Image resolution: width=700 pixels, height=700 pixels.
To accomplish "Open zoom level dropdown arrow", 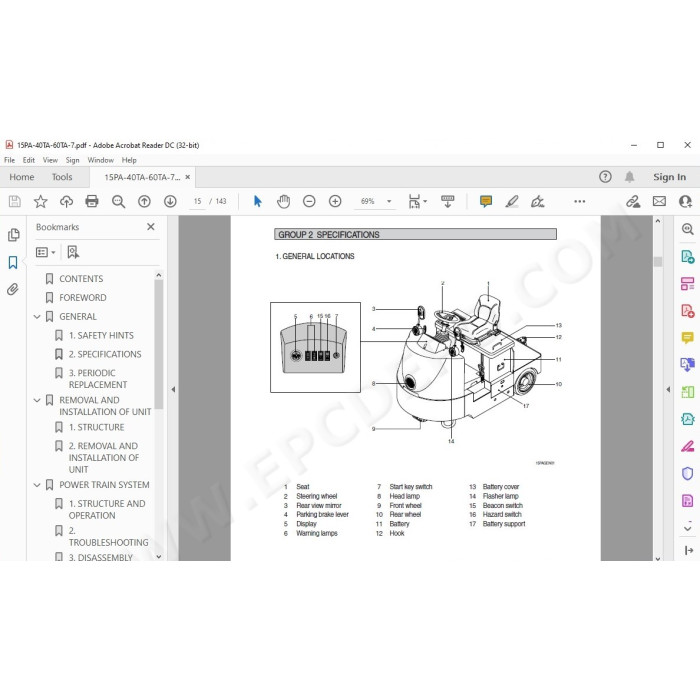I will click(389, 201).
